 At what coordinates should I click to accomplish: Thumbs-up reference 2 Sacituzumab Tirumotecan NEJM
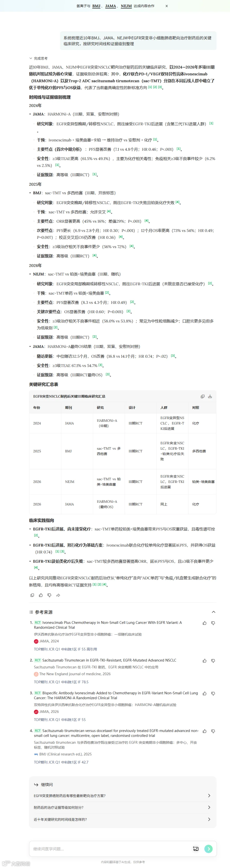click(x=204, y=661)
